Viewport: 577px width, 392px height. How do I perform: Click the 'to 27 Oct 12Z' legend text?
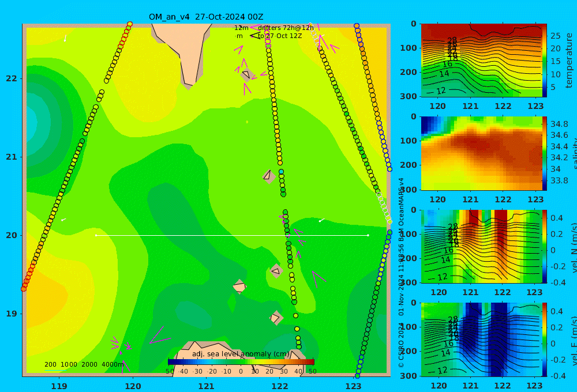pos(280,36)
